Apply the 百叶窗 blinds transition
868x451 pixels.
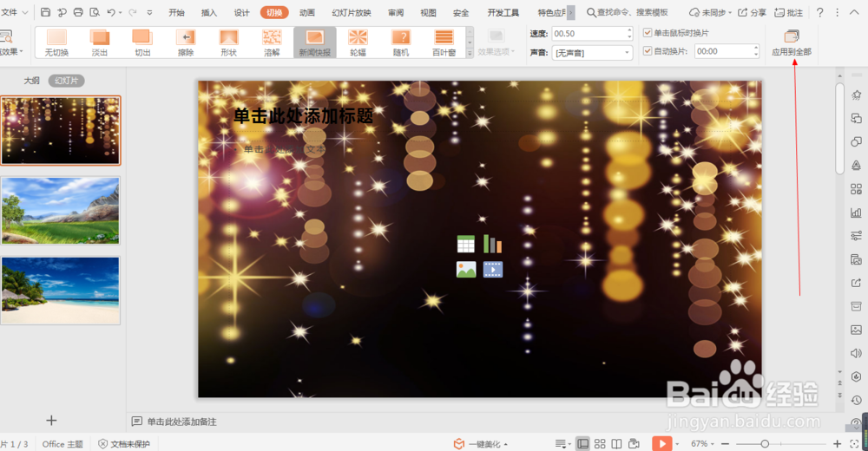coord(444,43)
